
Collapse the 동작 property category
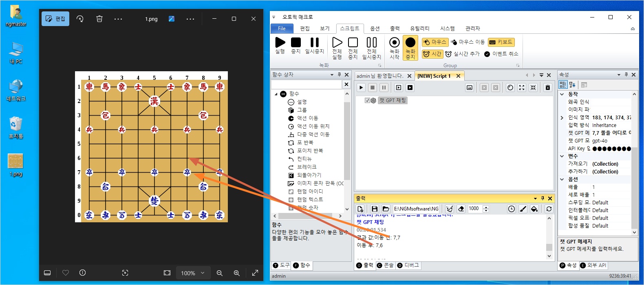pos(562,94)
